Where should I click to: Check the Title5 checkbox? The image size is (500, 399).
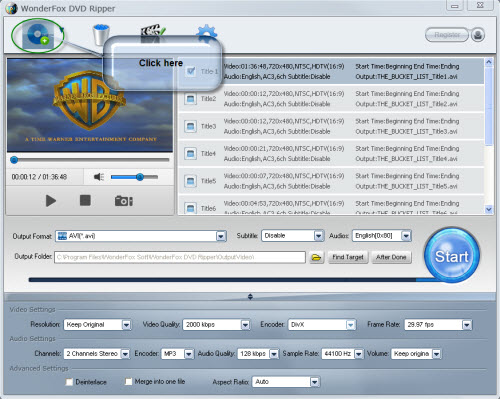click(x=191, y=181)
